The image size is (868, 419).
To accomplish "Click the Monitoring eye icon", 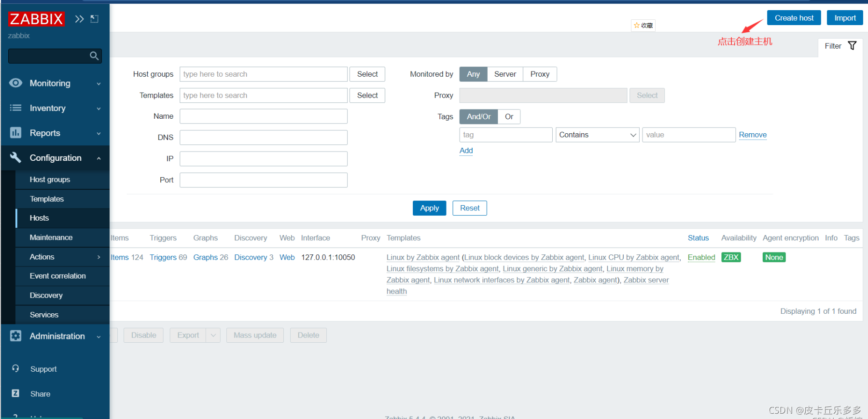I will tap(15, 83).
